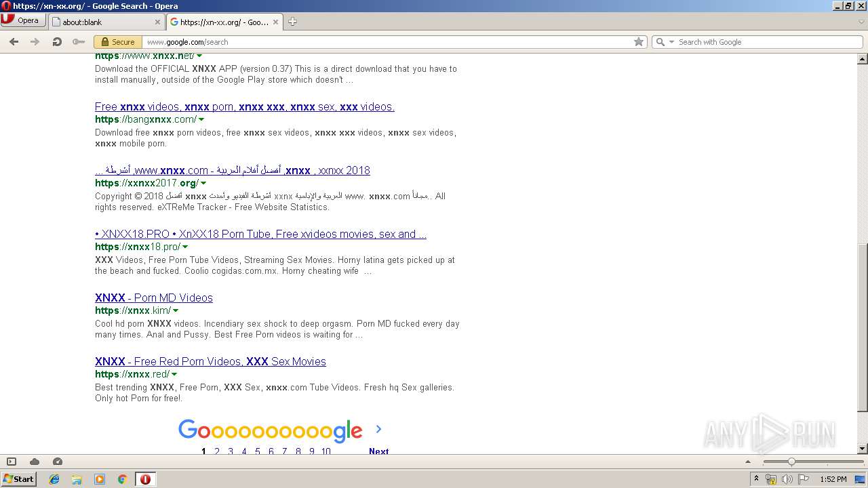Open the Action Center flag icon

coord(804,479)
